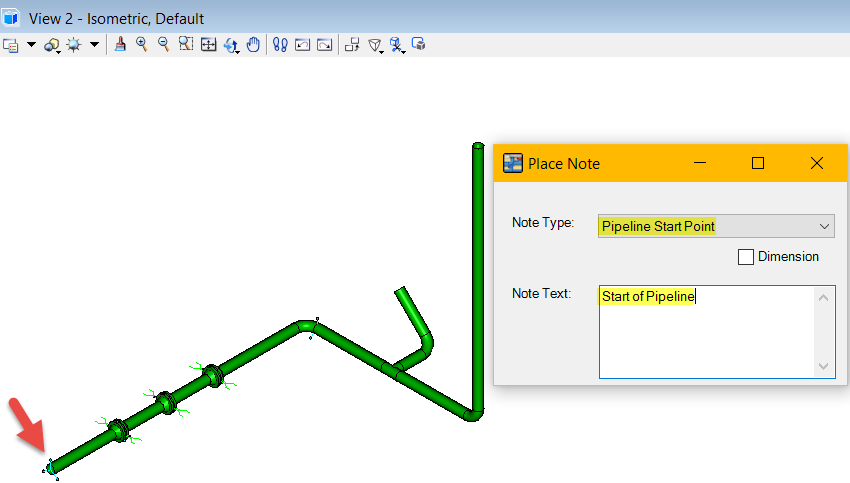Click the Place Note dialog icon
The height and width of the screenshot is (483, 850).
(513, 163)
